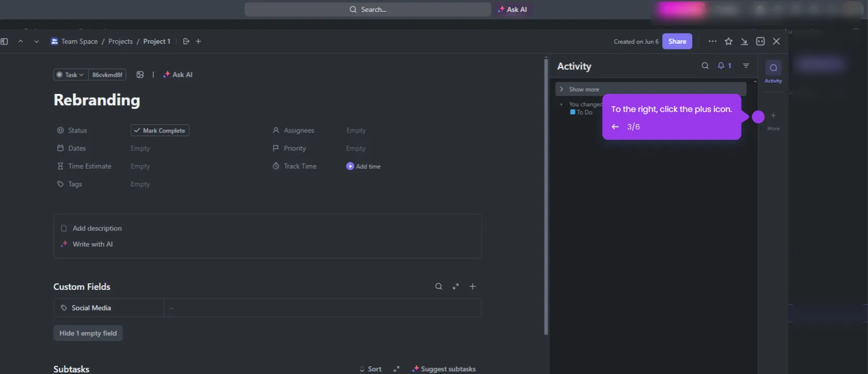The image size is (868, 374).
Task: Click the Social Media field value cell
Action: point(322,308)
